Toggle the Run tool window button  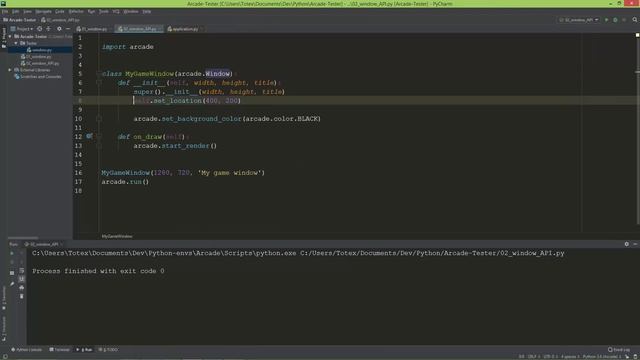tap(84, 350)
